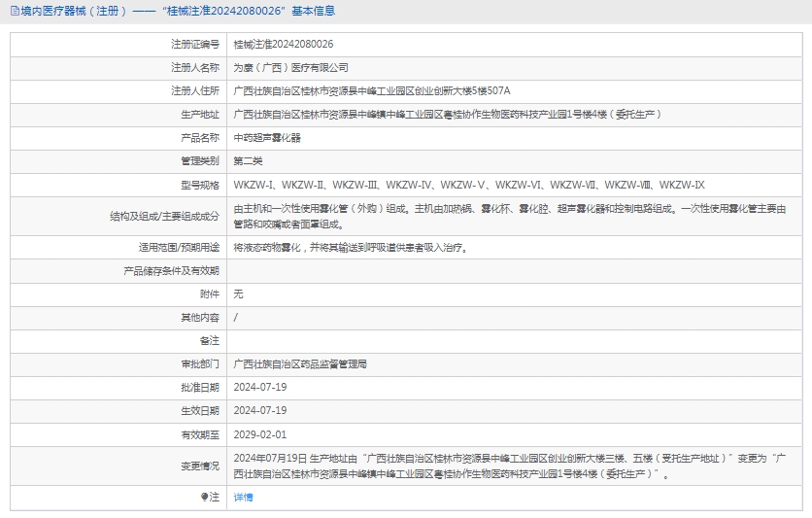Click expiry date 2029-02-01
Image resolution: width=812 pixels, height=518 pixels.
(260, 434)
